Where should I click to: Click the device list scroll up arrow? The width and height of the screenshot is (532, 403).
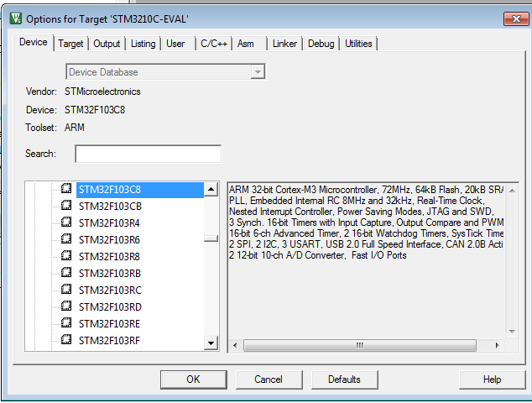(211, 190)
